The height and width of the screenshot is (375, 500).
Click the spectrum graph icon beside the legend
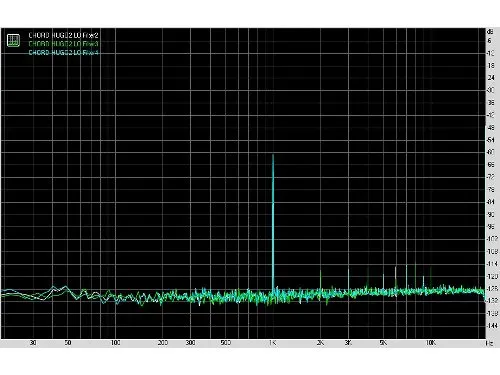pyautogui.click(x=13, y=40)
